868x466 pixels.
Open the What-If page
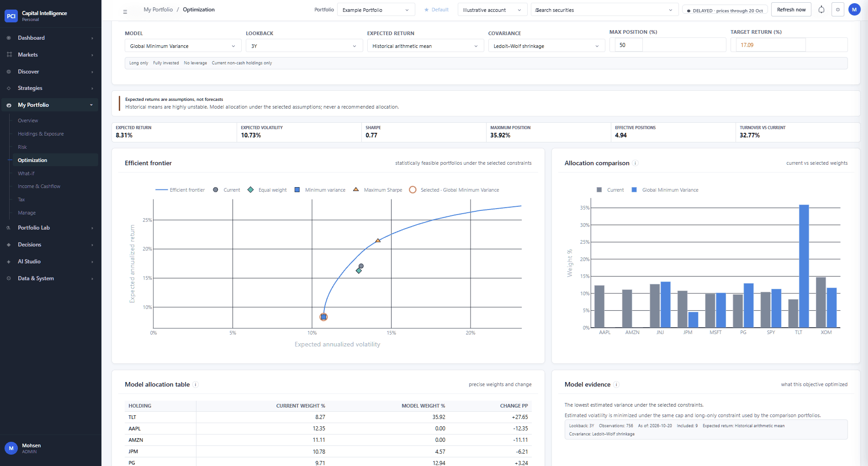point(26,173)
